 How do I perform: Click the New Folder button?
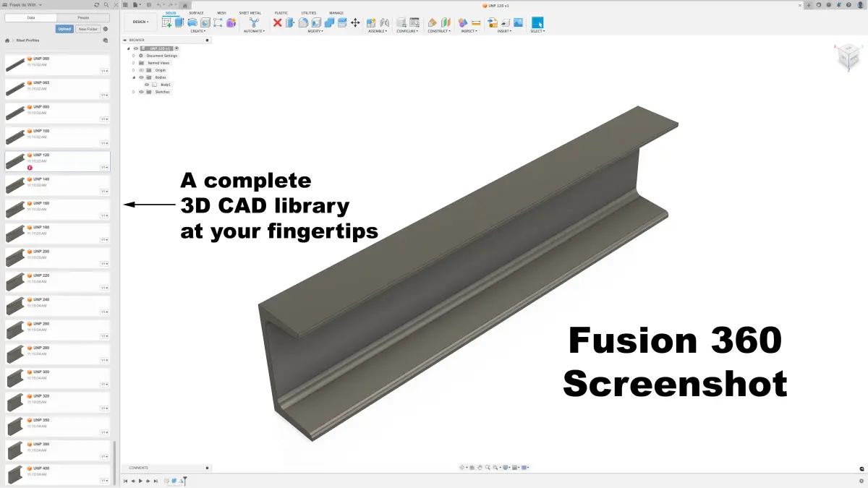pyautogui.click(x=88, y=29)
